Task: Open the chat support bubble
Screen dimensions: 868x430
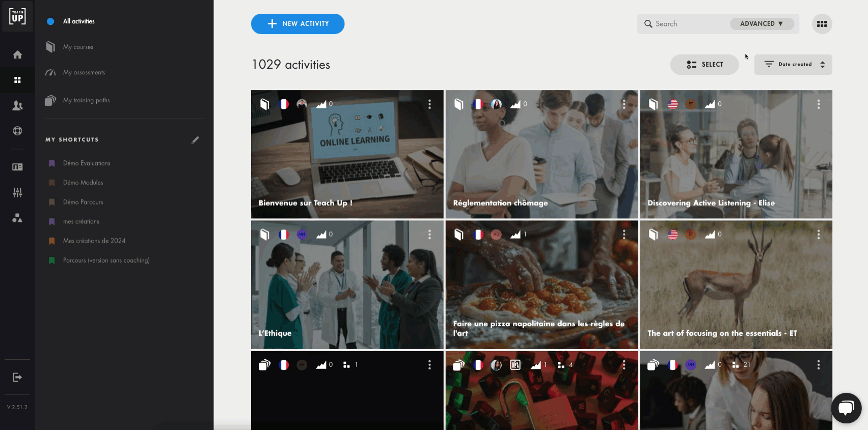Action: tap(846, 408)
